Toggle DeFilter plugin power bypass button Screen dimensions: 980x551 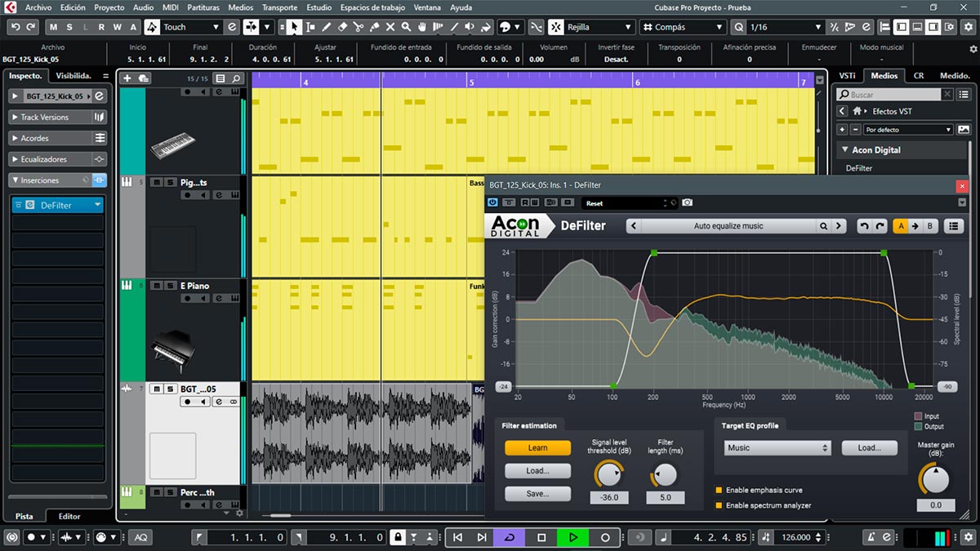coord(492,202)
